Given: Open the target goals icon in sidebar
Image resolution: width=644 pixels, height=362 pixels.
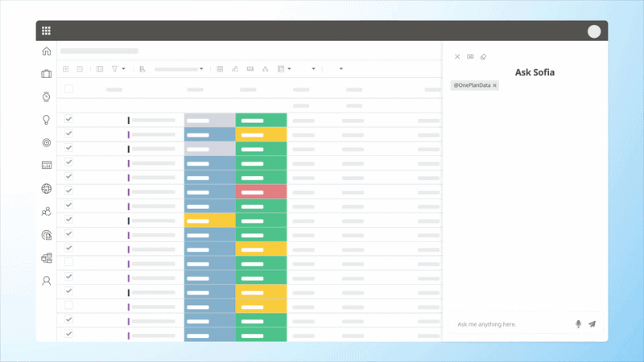Looking at the screenshot, I should 47,142.
